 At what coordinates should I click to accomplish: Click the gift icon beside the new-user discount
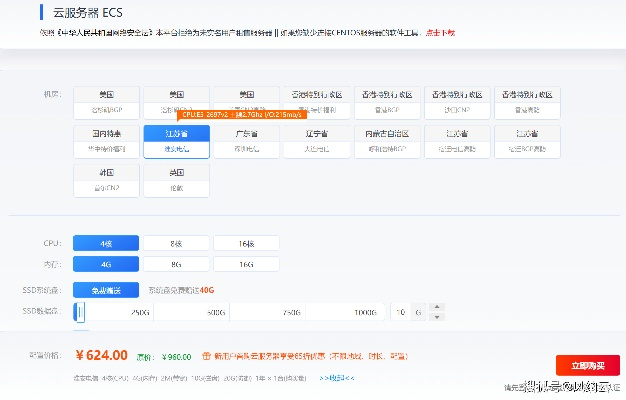point(206,356)
